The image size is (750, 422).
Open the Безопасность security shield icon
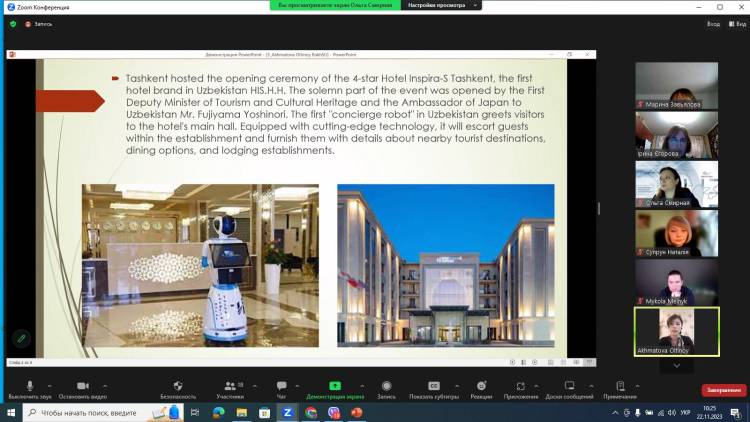pos(177,386)
